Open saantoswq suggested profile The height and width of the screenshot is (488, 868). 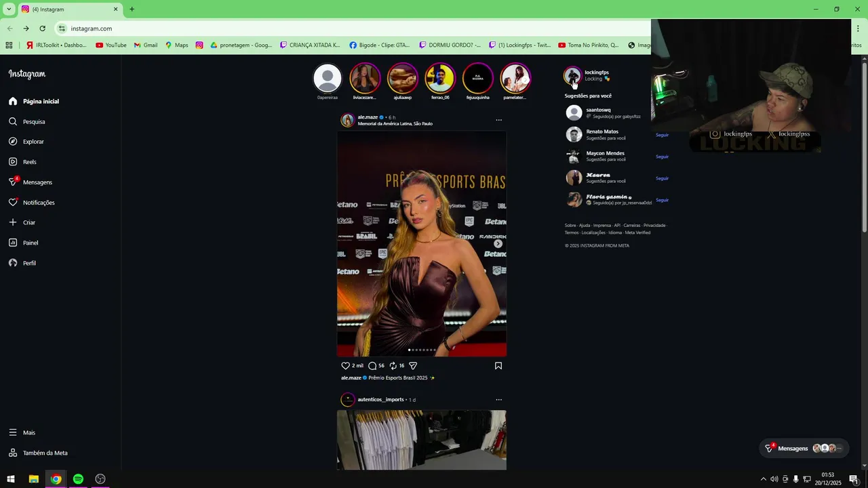598,110
